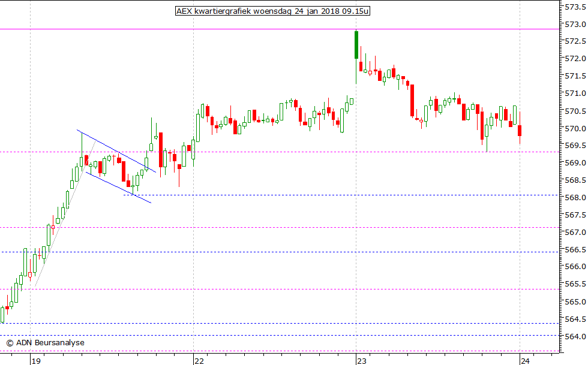
Task: Select the 564.0 price axis label
Action: click(x=575, y=336)
